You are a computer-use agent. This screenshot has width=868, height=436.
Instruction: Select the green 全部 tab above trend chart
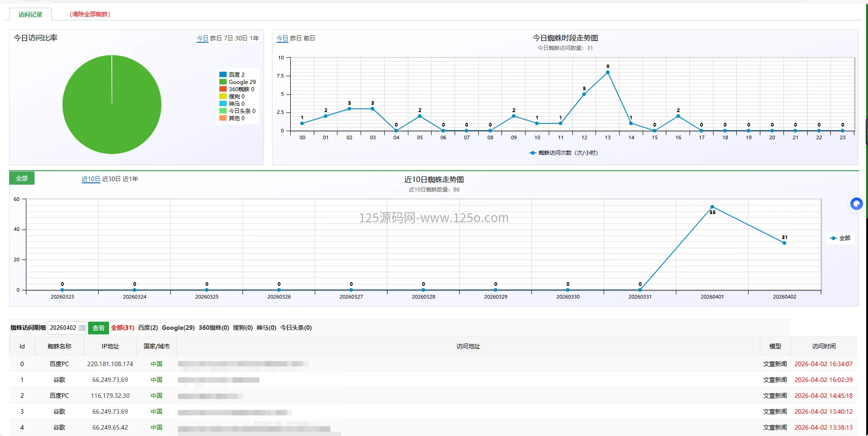22,178
